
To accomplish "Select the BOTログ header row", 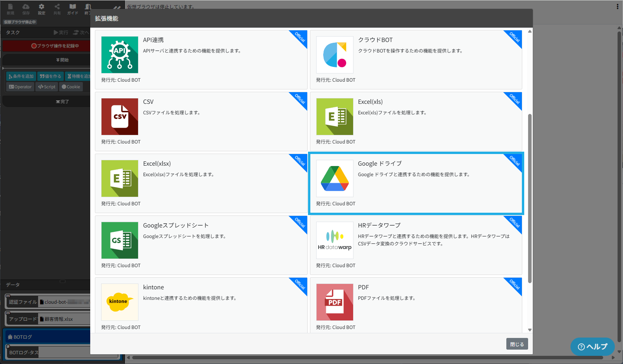I will coord(47,337).
